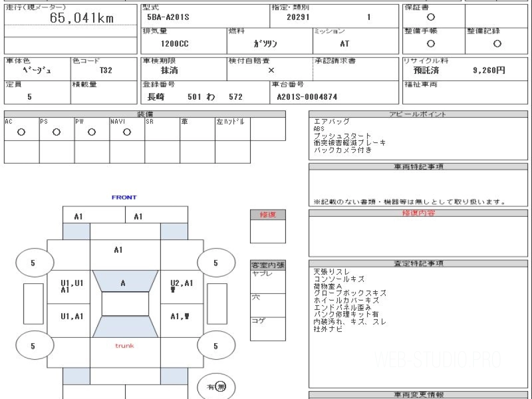Screen dimensions: 532x399
Task: Click the 車両特記事項 section header
Action: tap(418, 167)
